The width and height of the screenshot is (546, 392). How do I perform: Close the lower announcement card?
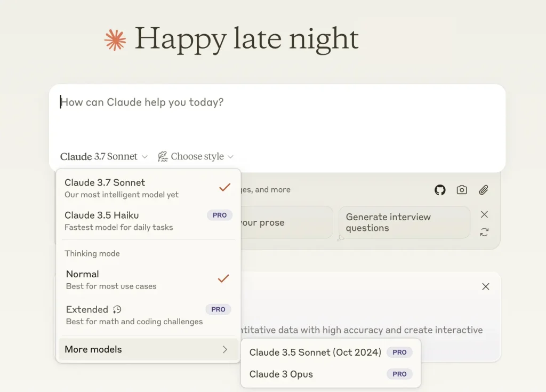click(x=485, y=286)
